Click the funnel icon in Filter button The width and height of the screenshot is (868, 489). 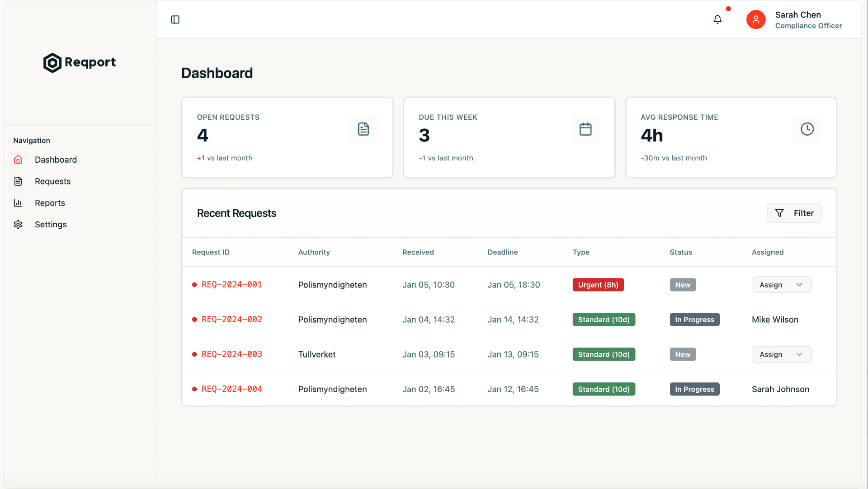tap(779, 213)
